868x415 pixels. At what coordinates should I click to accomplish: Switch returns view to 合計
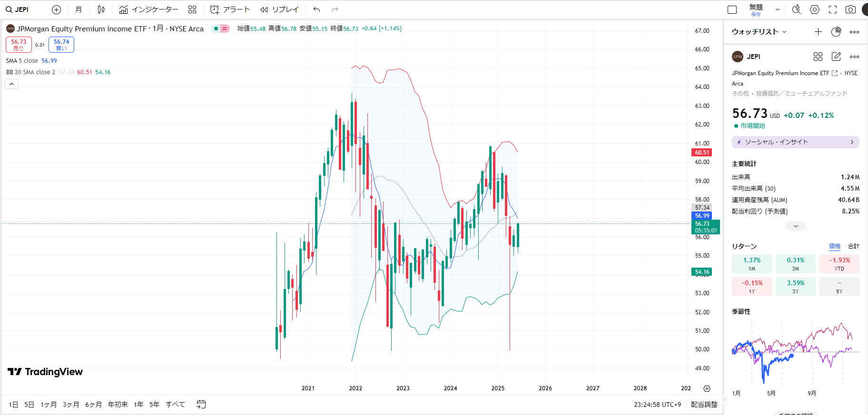pos(854,246)
